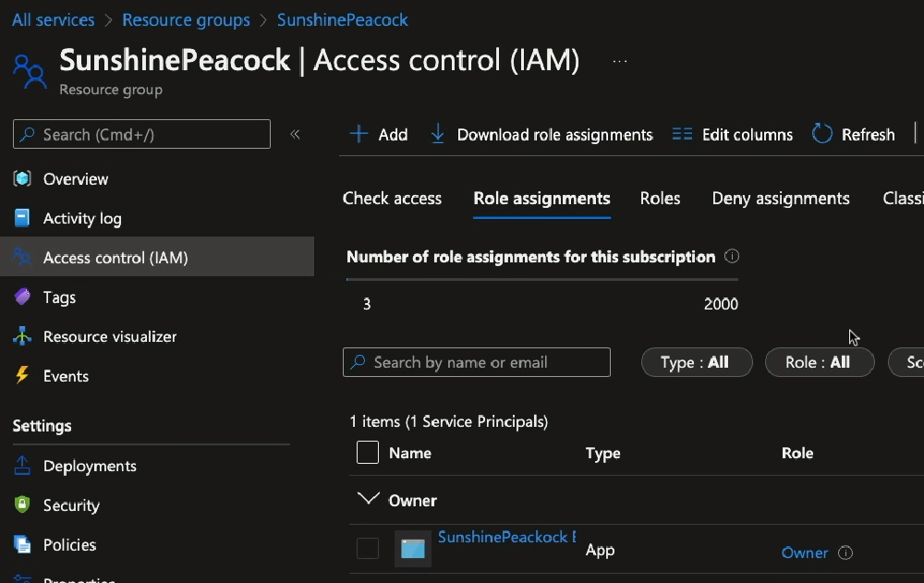This screenshot has height=583, width=924.
Task: Click Resource groups breadcrumb link
Action: 186,19
